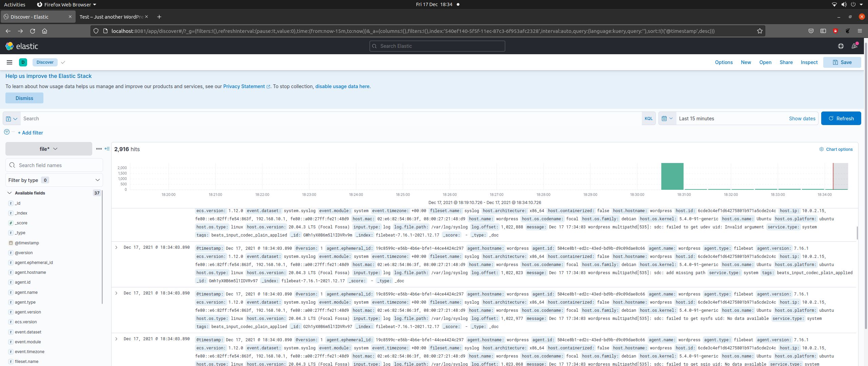Viewport: 868px width, 366px height.
Task: Click New in the top menu
Action: pyautogui.click(x=746, y=62)
